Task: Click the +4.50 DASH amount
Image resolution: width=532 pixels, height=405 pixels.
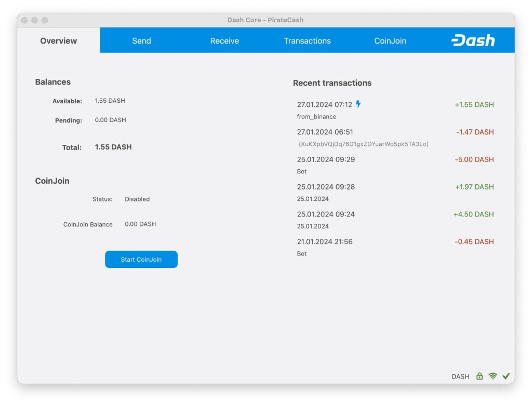Action: coord(474,214)
